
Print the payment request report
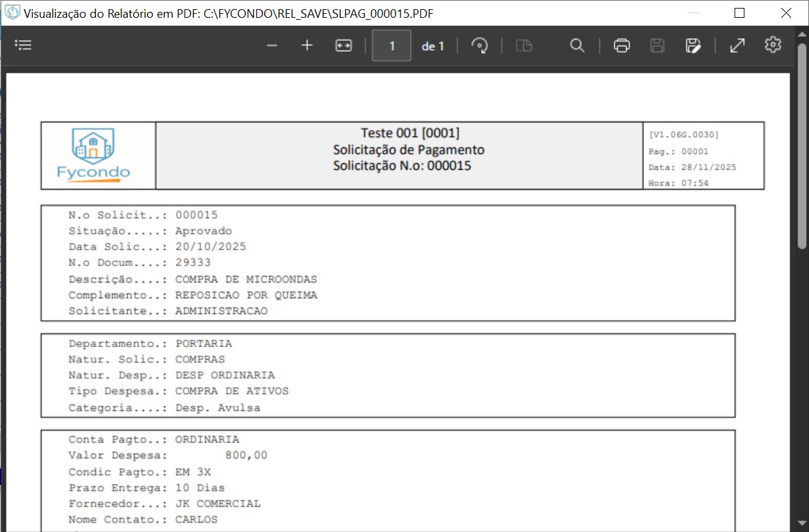[x=621, y=45]
